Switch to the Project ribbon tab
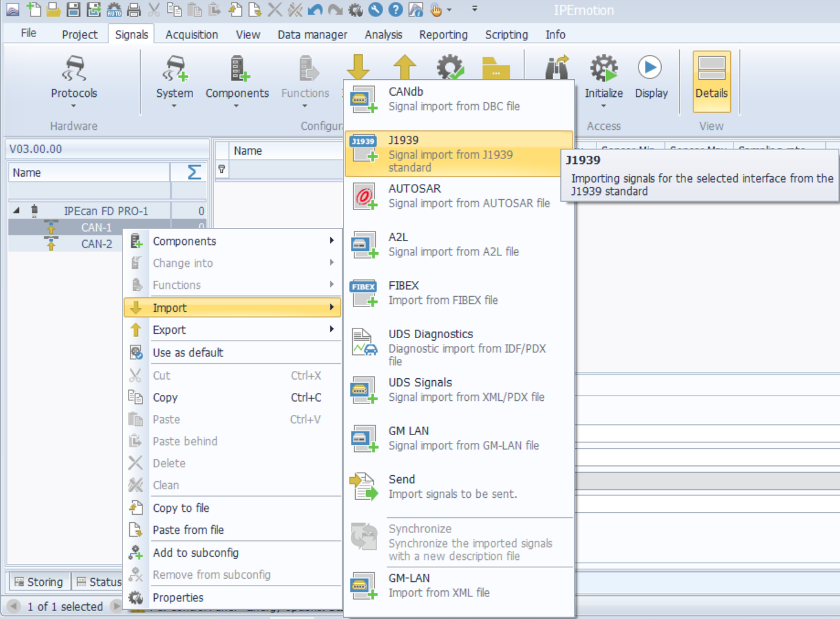The height and width of the screenshot is (619, 840). 79,35
